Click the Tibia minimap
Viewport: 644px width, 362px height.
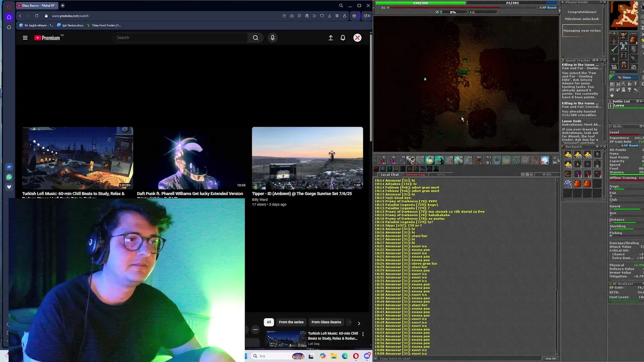coord(624,15)
